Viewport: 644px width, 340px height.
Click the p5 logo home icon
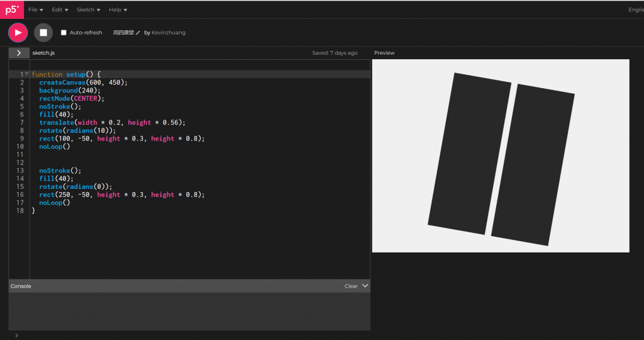pyautogui.click(x=11, y=9)
